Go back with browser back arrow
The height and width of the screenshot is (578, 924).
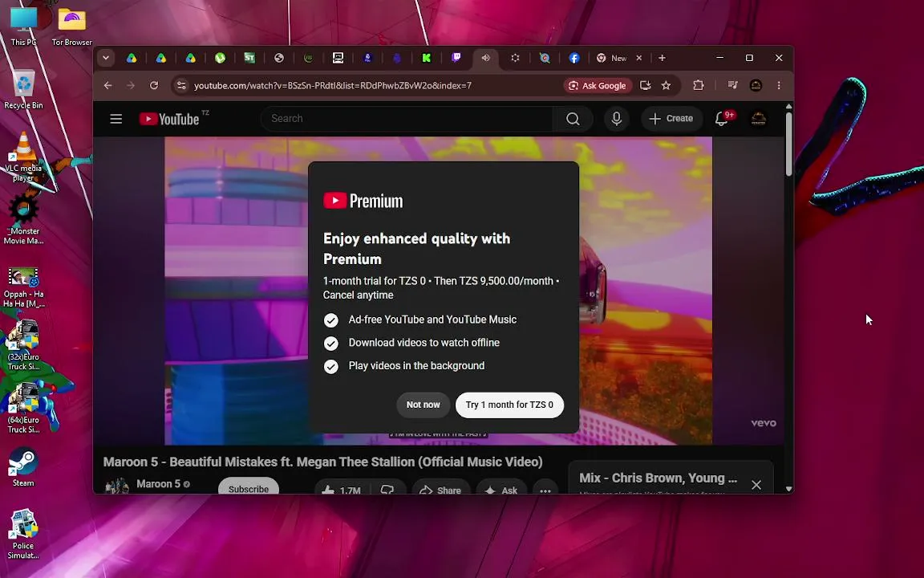pyautogui.click(x=107, y=86)
